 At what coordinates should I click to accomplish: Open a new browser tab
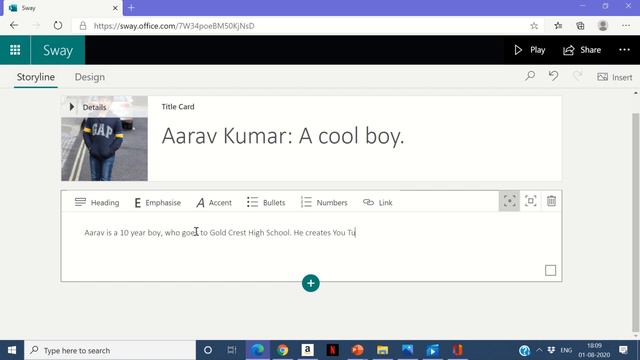tap(131, 8)
